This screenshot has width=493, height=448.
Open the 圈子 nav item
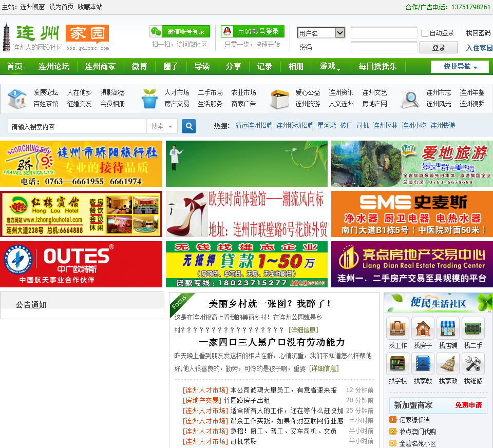(170, 66)
